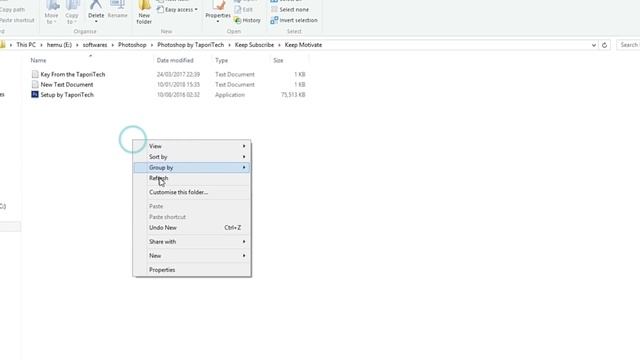Sort by Date modified column header
This screenshot has height=360, width=640.
(175, 60)
